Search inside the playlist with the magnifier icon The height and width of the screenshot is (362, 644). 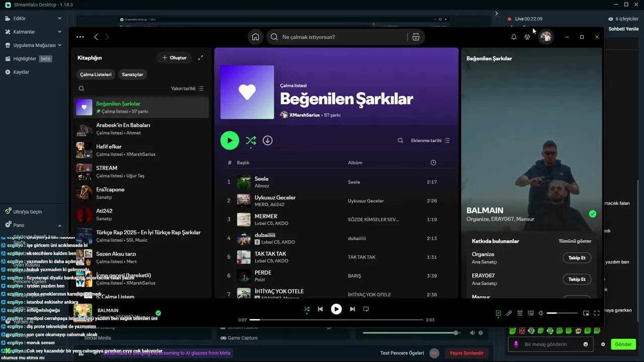click(400, 141)
